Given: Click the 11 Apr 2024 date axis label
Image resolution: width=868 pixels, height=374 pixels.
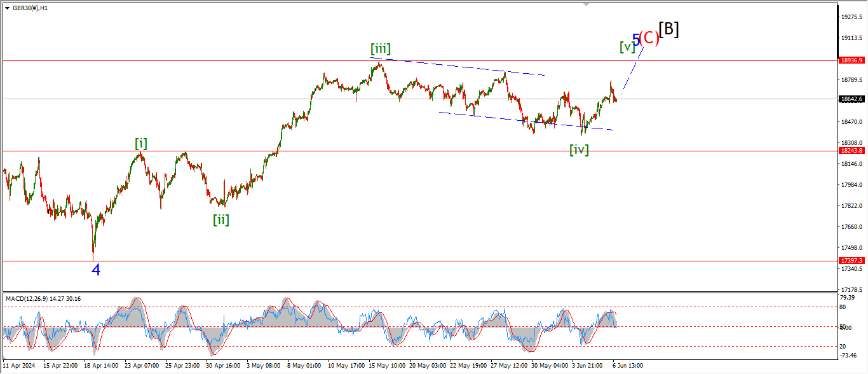Looking at the screenshot, I should [18, 366].
